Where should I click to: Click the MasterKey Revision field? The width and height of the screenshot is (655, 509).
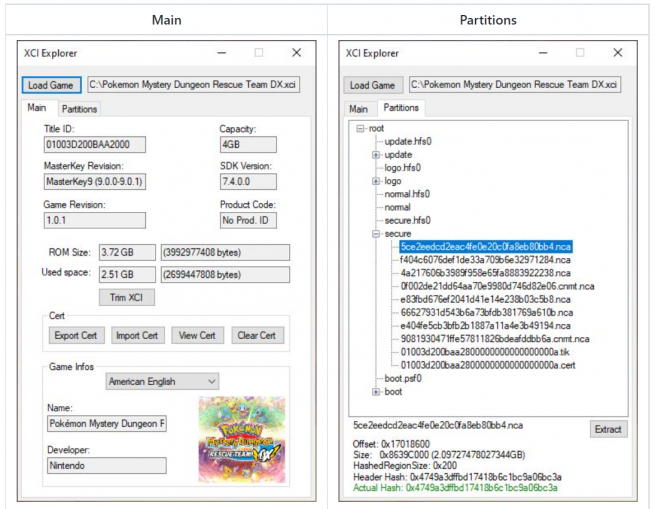click(95, 182)
